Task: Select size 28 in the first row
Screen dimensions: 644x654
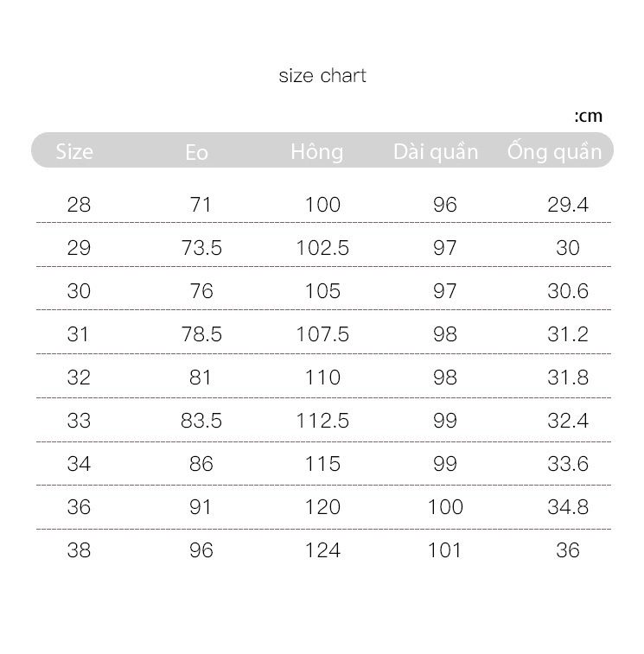Action: [x=79, y=205]
